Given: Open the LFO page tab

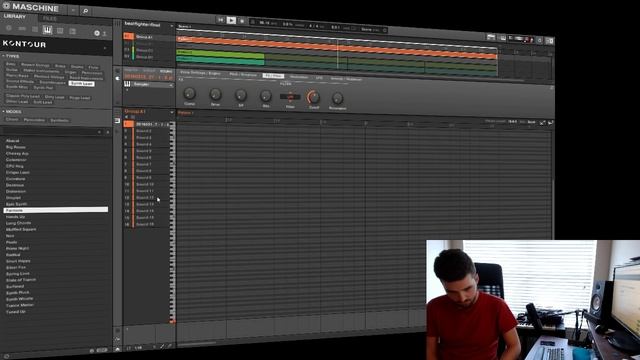Looking at the screenshot, I should (x=319, y=78).
